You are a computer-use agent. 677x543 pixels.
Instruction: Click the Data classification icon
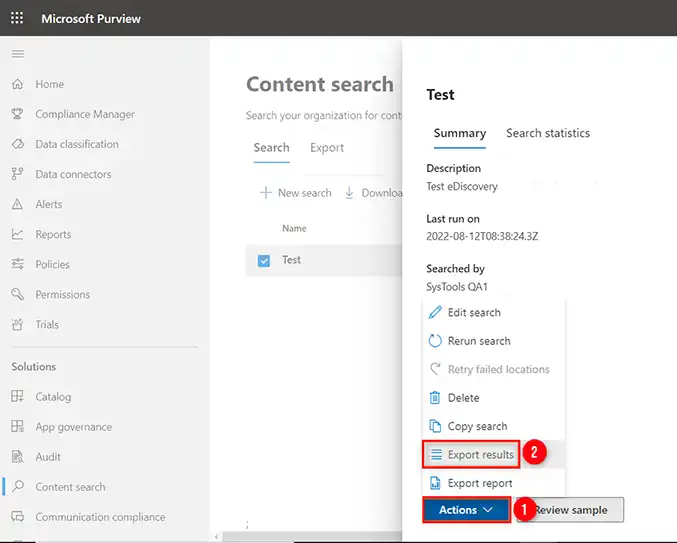18,144
